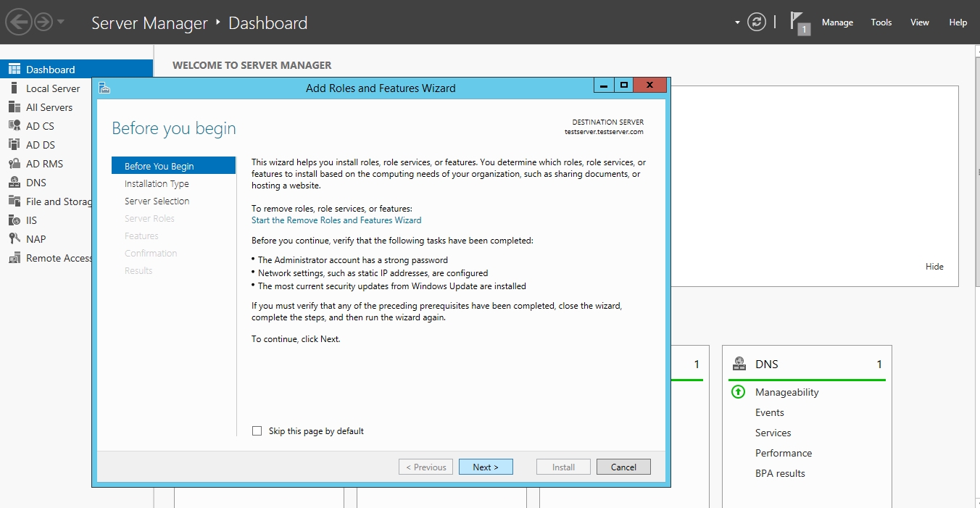Open dropdown arrow beside refresh icon
Viewport: 980px width, 508px height.
click(737, 22)
